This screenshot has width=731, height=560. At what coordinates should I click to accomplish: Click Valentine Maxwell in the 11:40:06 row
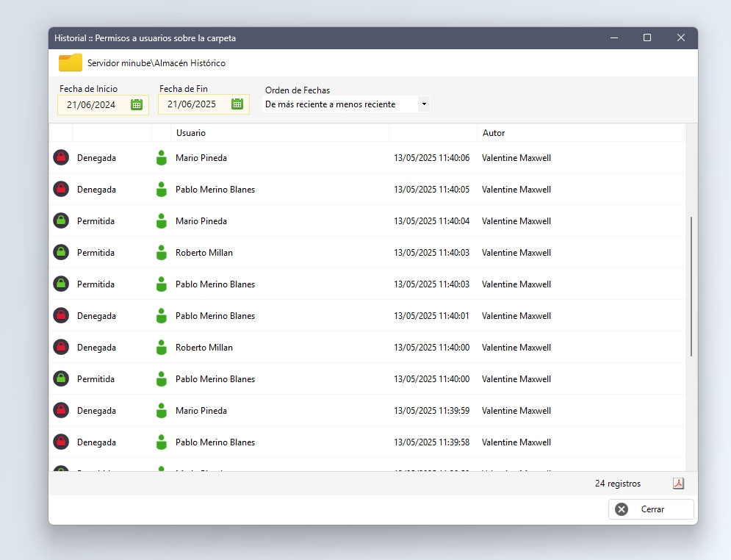tap(516, 157)
